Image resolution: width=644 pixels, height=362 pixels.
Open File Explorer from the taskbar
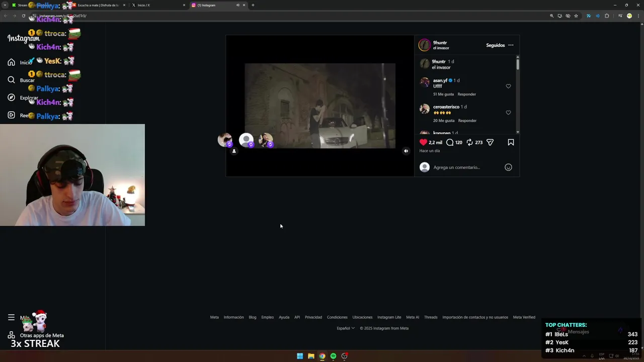[x=311, y=356]
